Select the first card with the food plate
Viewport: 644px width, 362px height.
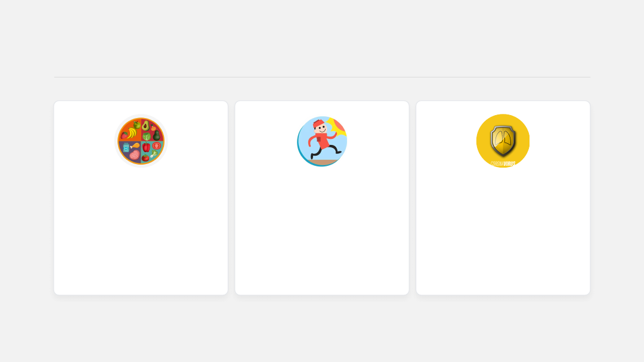[x=141, y=197]
